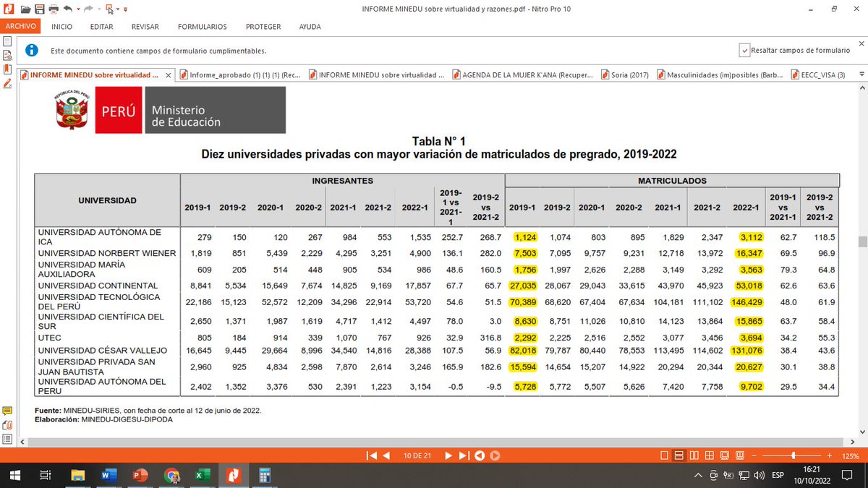Open the Pages panel in the left sidebar

pyautogui.click(x=7, y=41)
